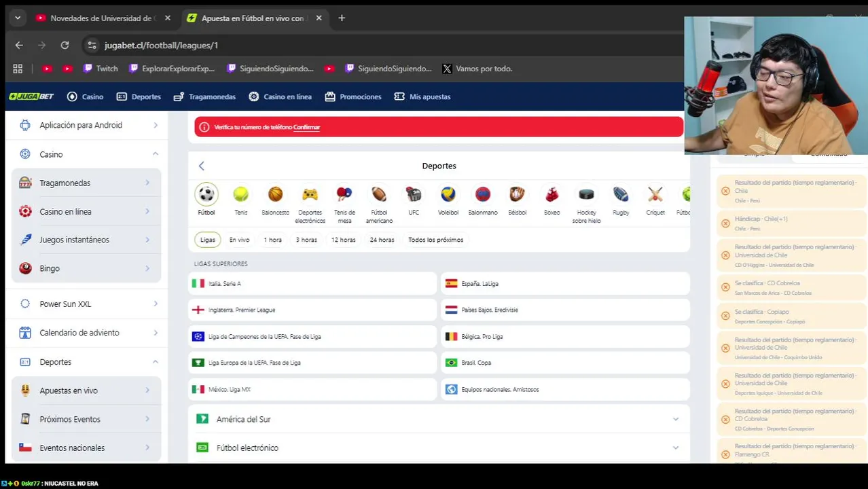Screen dimensions: 868x489
Task: Open Aplicación para Android sidebar item
Action: [86, 125]
